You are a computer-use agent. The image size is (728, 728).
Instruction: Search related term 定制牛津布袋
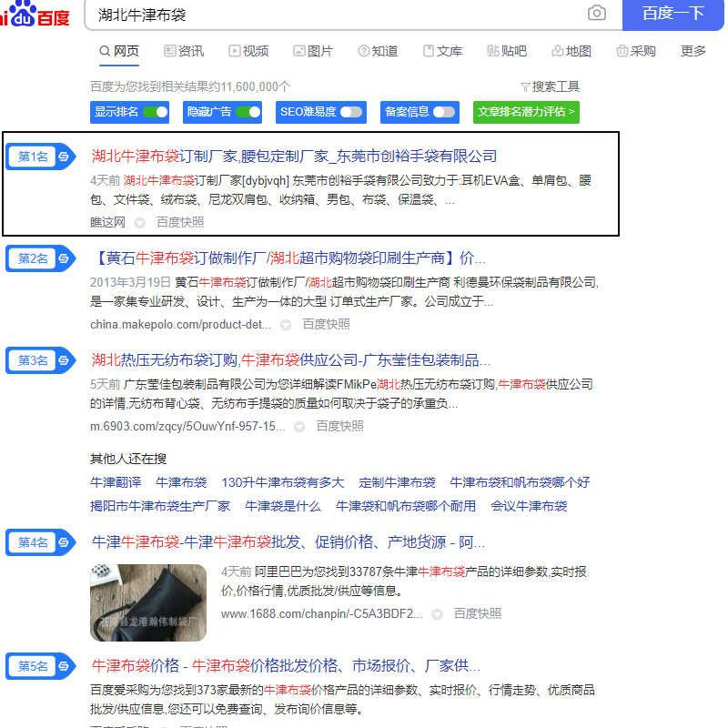(397, 482)
